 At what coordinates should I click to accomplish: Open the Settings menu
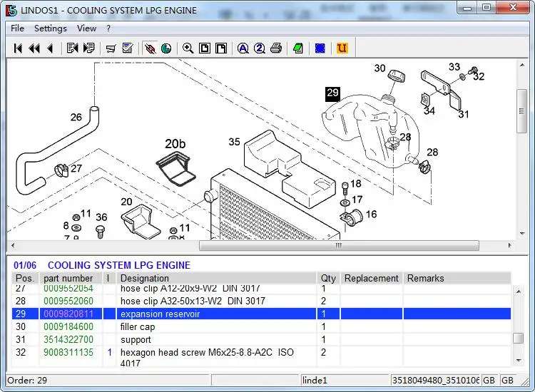[51, 29]
